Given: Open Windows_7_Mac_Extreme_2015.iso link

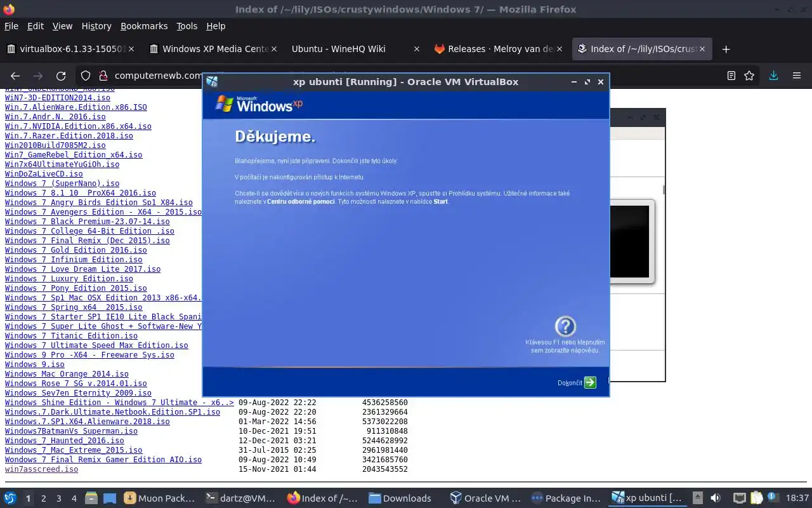Looking at the screenshot, I should pos(74,450).
